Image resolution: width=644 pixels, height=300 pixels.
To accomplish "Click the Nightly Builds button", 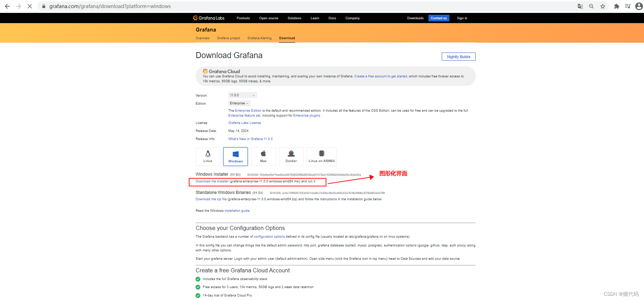I will pyautogui.click(x=458, y=57).
